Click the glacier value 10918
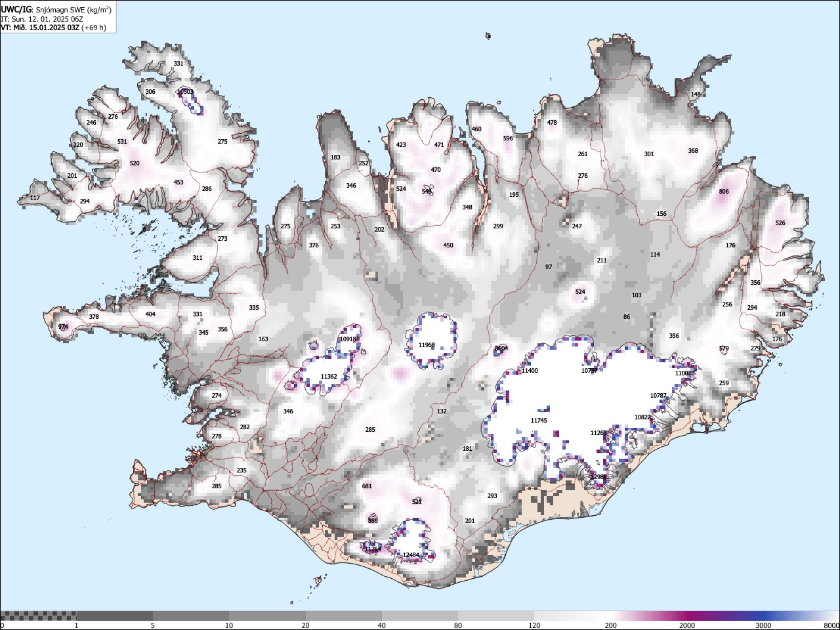The image size is (840, 630). coord(348,339)
